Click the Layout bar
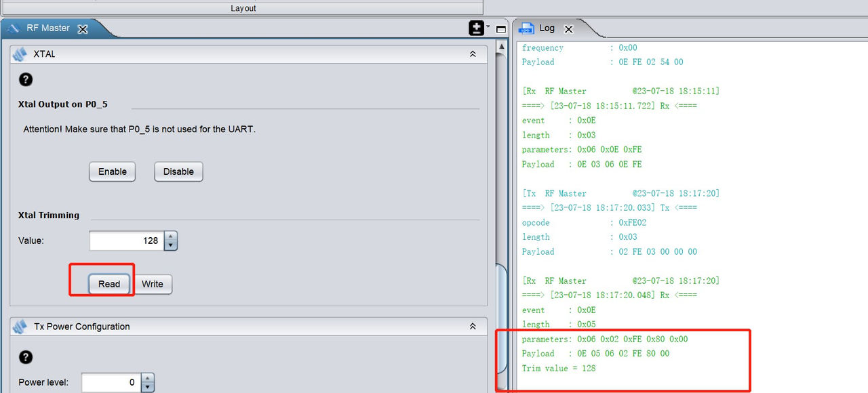Screen dimensions: 868x393 coord(243,8)
